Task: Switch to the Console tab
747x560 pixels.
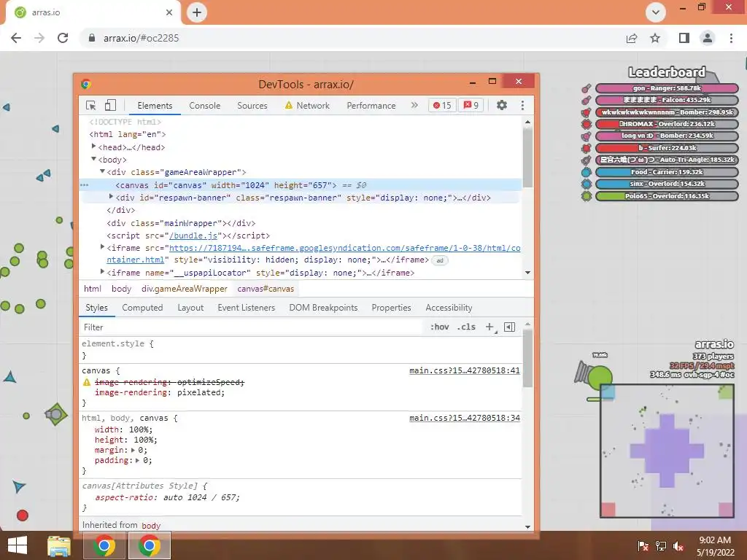Action: pos(205,105)
